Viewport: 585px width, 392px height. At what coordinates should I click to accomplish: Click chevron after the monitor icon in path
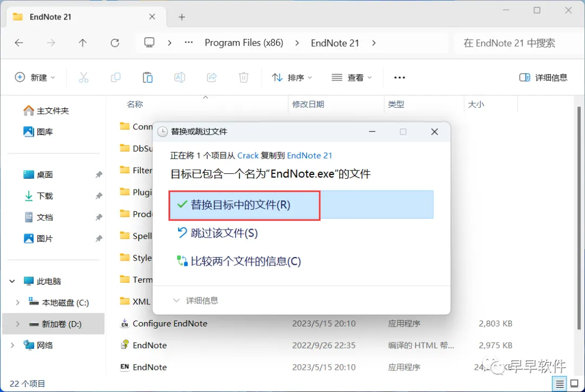[x=170, y=43]
